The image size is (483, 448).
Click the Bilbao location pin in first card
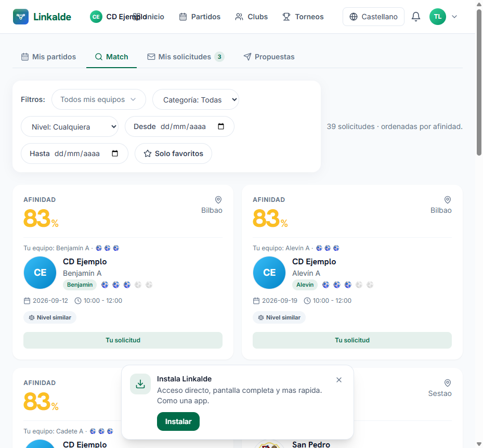point(218,200)
